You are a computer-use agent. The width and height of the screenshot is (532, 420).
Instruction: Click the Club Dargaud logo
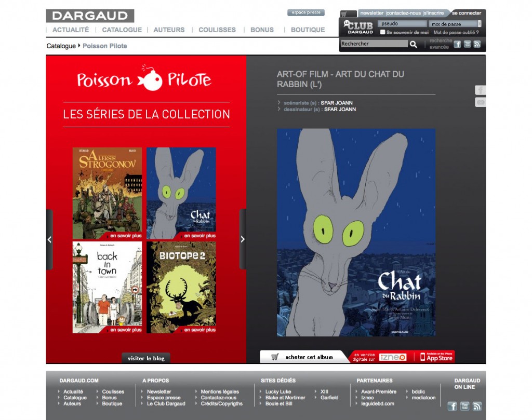tap(358, 28)
